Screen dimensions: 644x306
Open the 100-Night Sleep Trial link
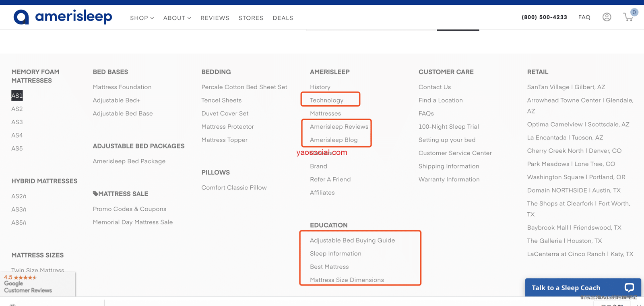448,127
